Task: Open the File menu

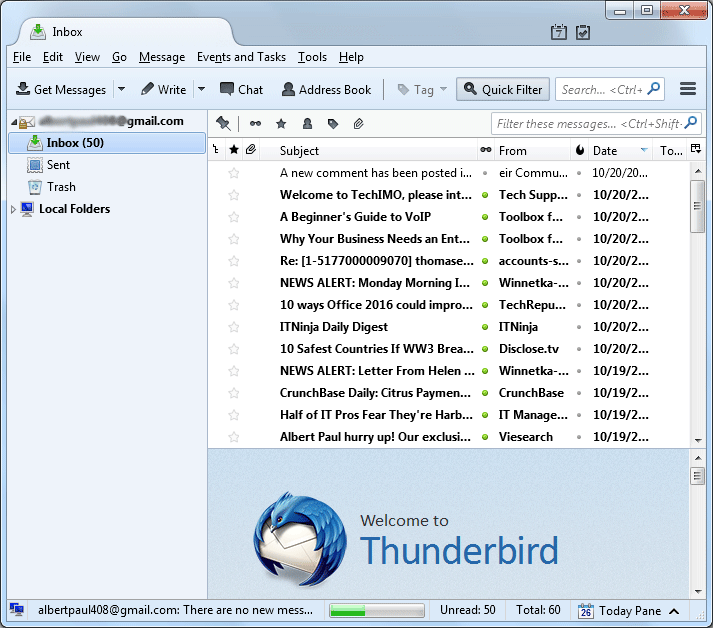Action: point(22,57)
